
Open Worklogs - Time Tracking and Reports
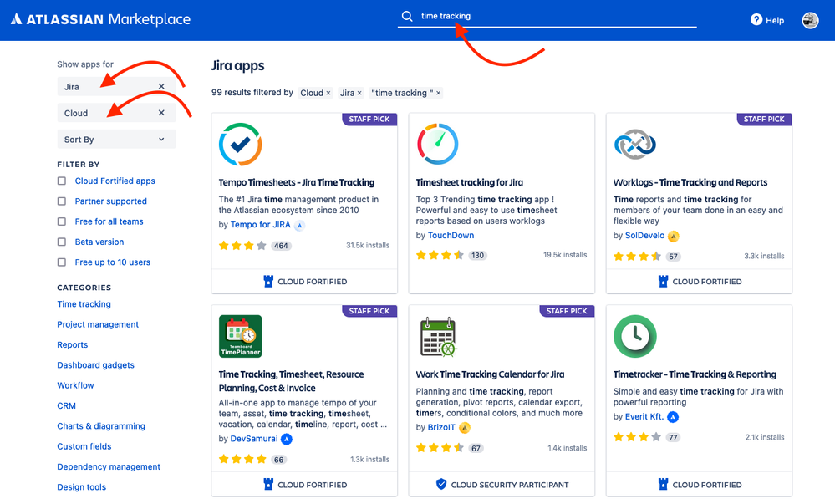(690, 182)
